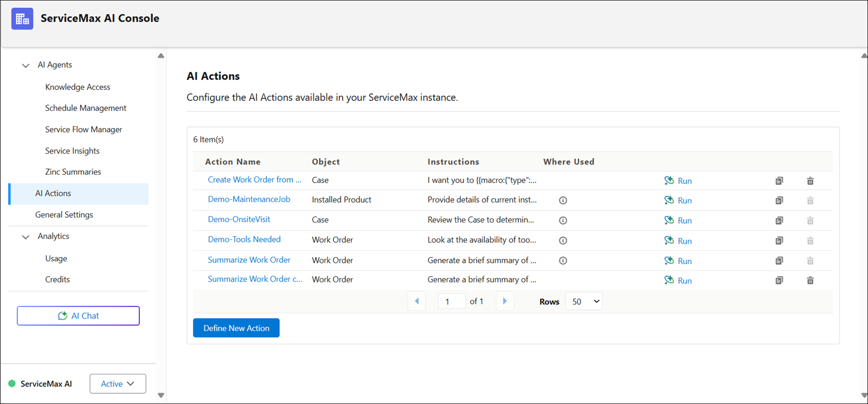This screenshot has width=868, height=404.
Task: Click Action Name column header
Action: point(233,162)
